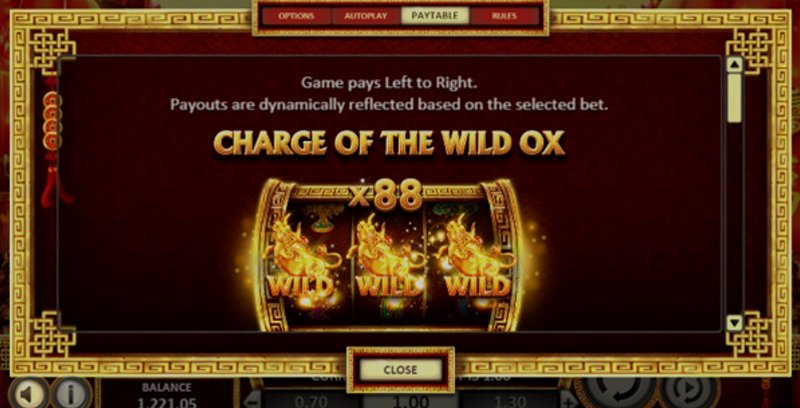Open the Rules tab
This screenshot has width=800, height=408.
click(x=505, y=16)
